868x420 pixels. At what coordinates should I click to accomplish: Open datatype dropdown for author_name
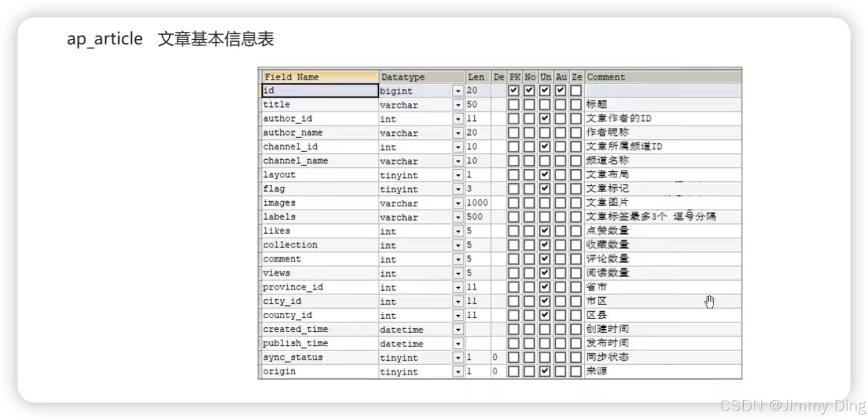point(458,133)
